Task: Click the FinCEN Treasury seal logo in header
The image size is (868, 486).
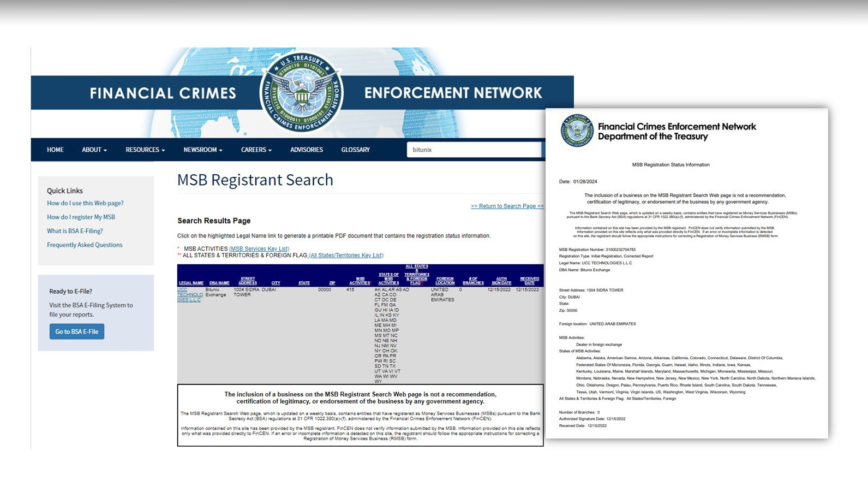Action: tap(302, 92)
